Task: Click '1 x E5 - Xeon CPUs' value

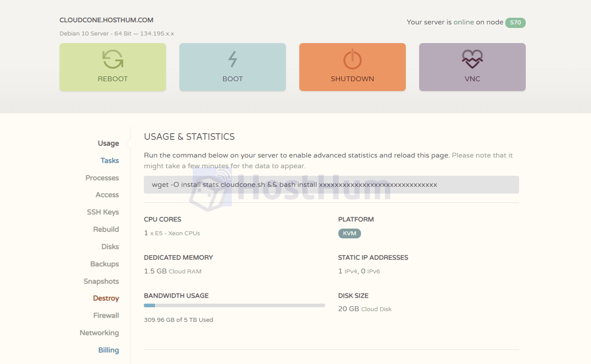Action: 172,233
